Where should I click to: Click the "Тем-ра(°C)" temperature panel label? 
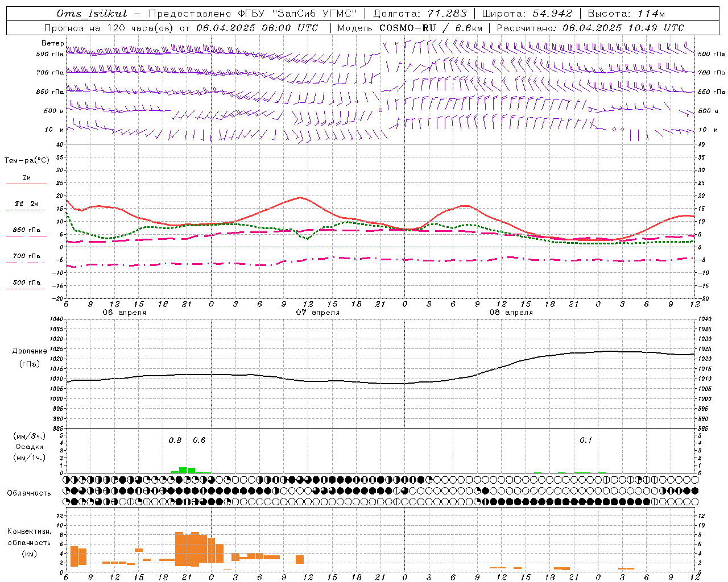(x=27, y=161)
